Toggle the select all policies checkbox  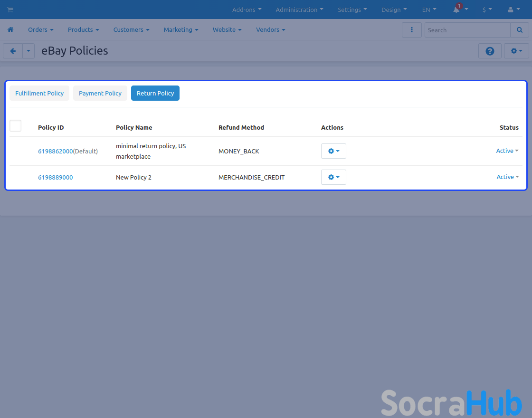(16, 126)
